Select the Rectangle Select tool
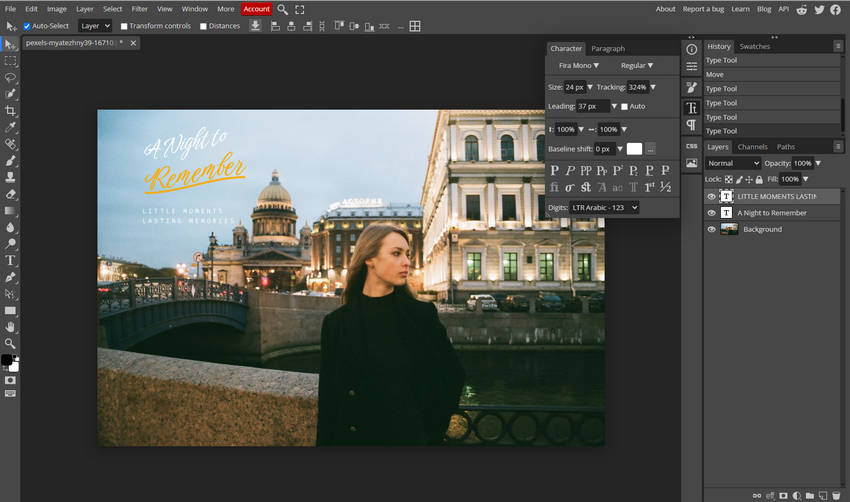The height and width of the screenshot is (502, 850). pos(10,61)
